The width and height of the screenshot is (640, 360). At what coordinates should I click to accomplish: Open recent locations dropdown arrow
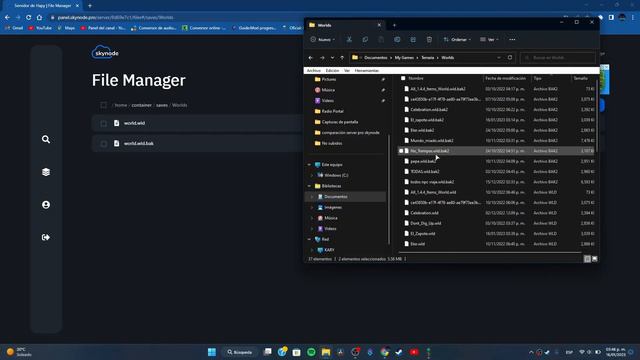[x=332, y=58]
